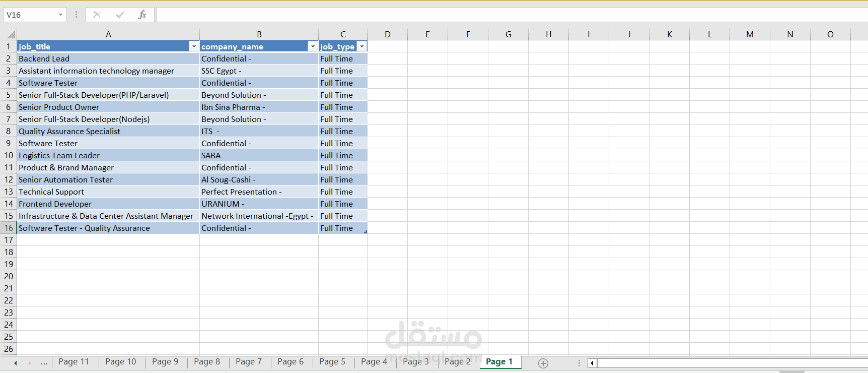Expand the Name Box dropdown arrow
Screen dimensions: 868x373
click(60, 15)
